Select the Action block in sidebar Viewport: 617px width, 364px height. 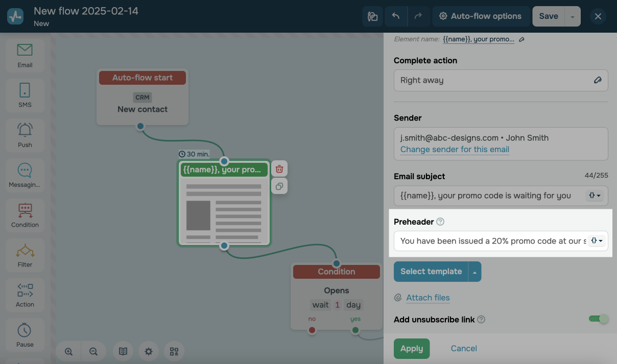(25, 295)
